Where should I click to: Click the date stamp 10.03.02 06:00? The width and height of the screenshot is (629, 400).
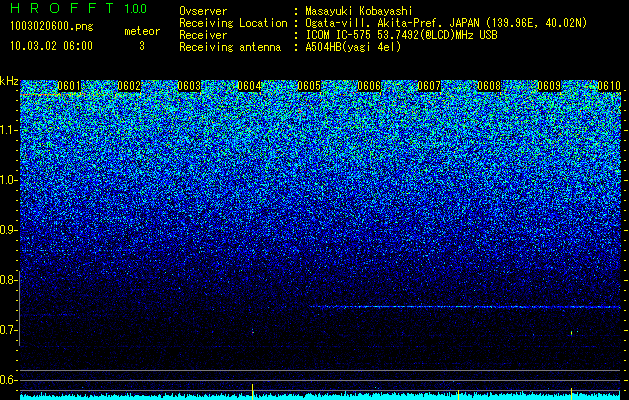(x=51, y=46)
